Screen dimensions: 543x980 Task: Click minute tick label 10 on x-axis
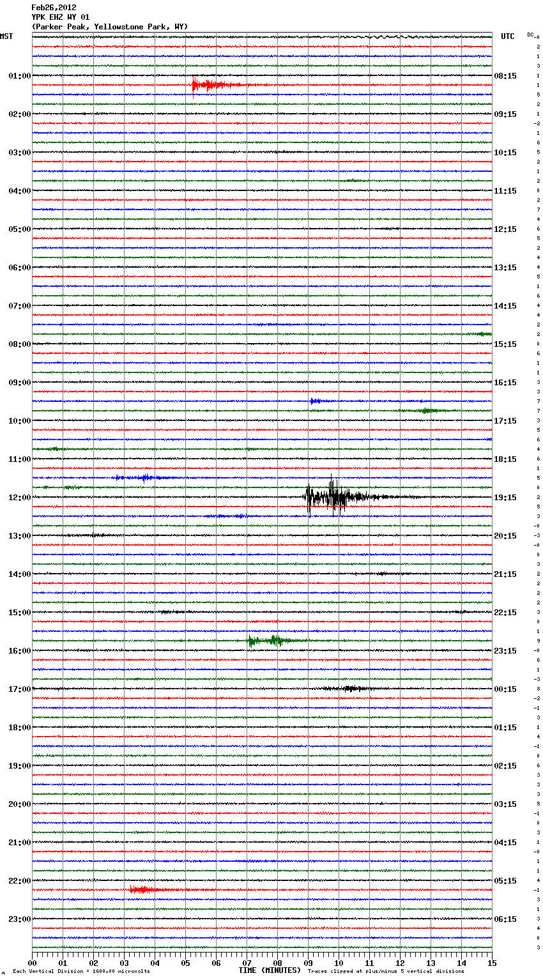point(339,963)
